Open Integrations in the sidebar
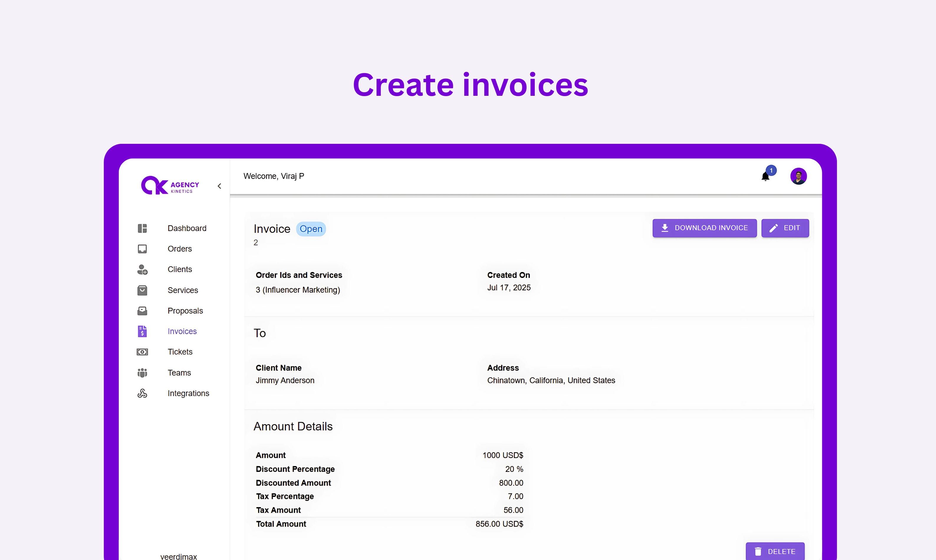This screenshot has height=560, width=936. [188, 393]
